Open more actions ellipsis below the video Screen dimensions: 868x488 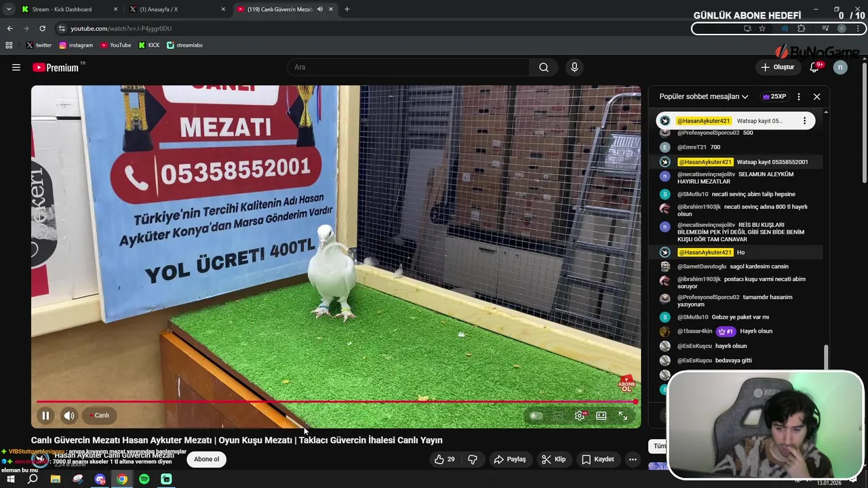tap(633, 460)
